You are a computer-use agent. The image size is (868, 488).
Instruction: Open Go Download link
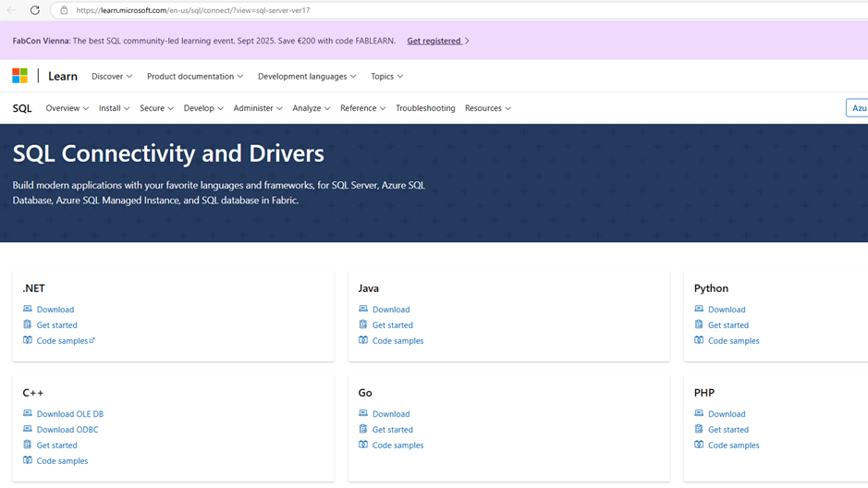click(x=391, y=414)
